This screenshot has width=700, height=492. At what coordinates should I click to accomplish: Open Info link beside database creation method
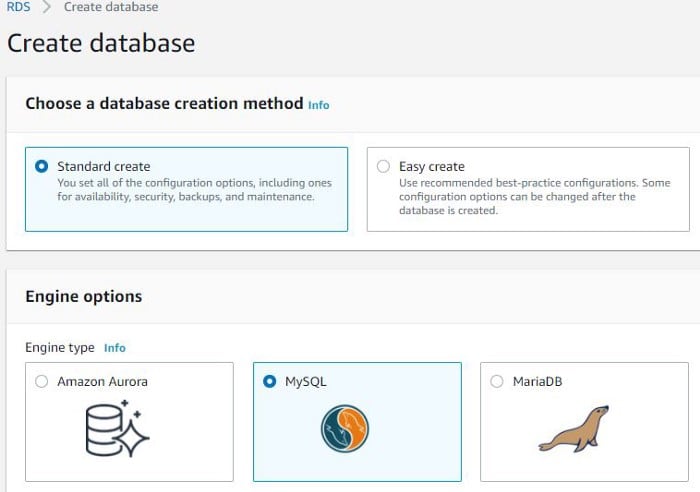tap(319, 105)
